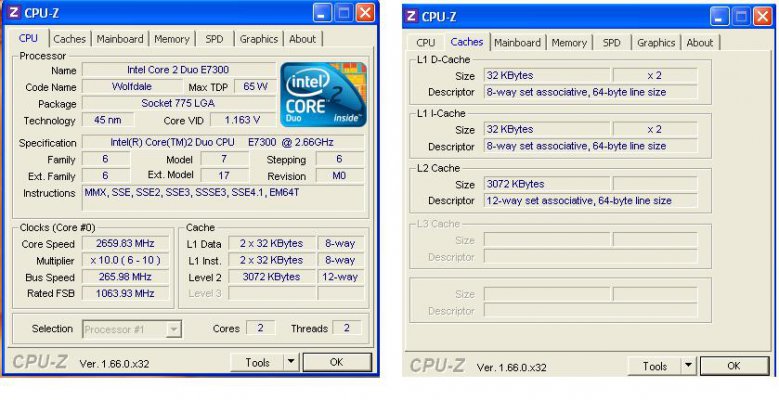The image size is (779, 400).
Task: Click the L2 Cache Size '3072 KBytes' field
Action: pyautogui.click(x=546, y=184)
